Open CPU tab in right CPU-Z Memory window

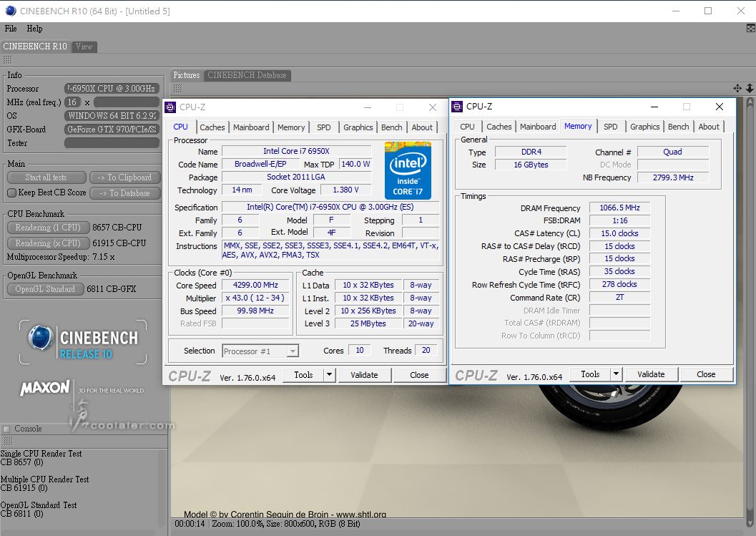click(467, 127)
